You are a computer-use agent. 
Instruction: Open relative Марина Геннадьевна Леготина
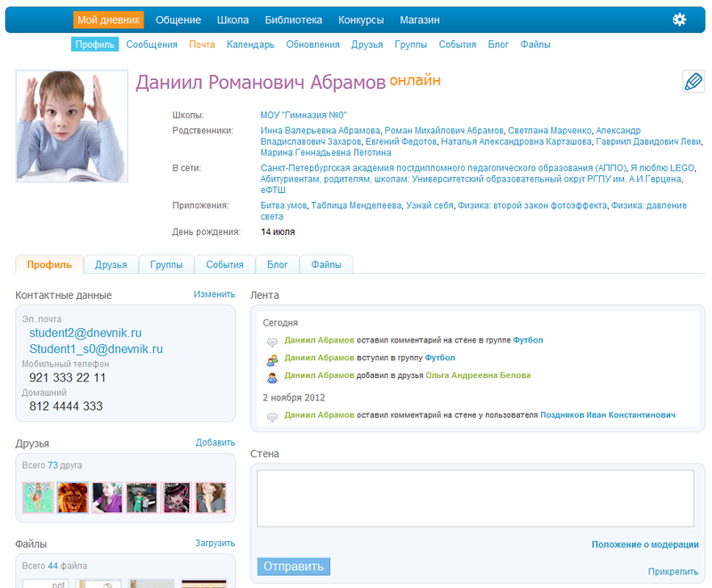(x=326, y=152)
